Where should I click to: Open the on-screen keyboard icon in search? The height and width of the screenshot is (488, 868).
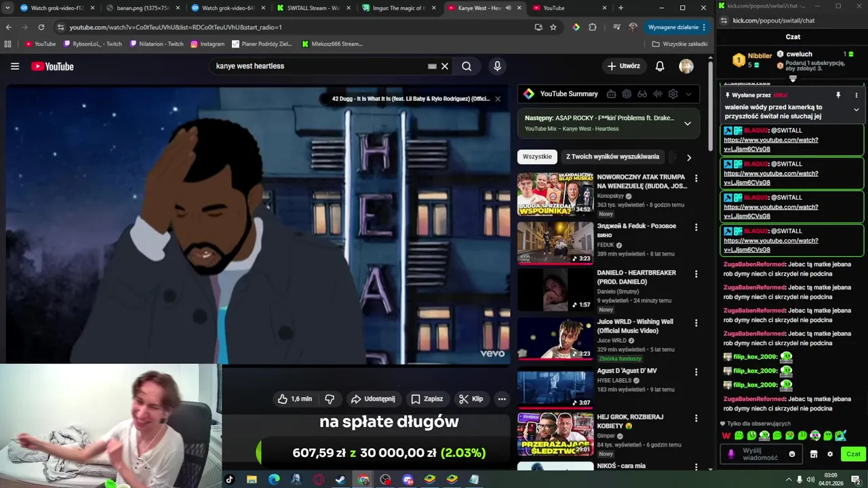point(432,66)
